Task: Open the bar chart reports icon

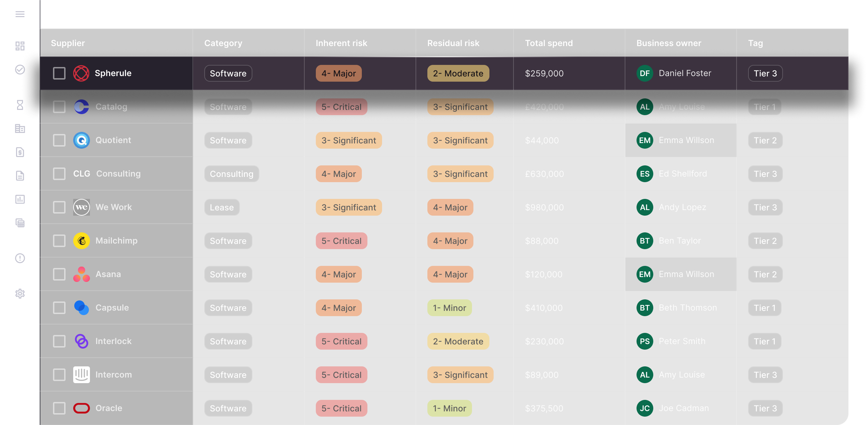Action: (x=20, y=199)
